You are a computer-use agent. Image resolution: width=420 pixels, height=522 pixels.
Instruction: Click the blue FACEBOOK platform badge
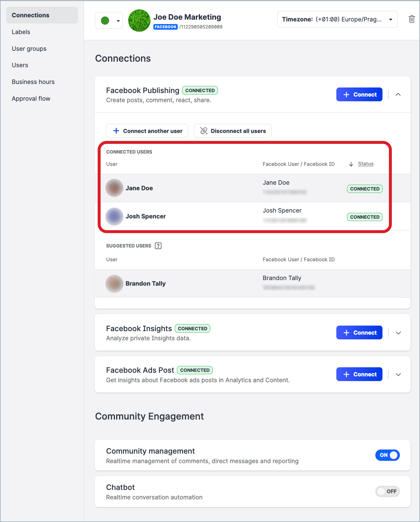(x=165, y=27)
